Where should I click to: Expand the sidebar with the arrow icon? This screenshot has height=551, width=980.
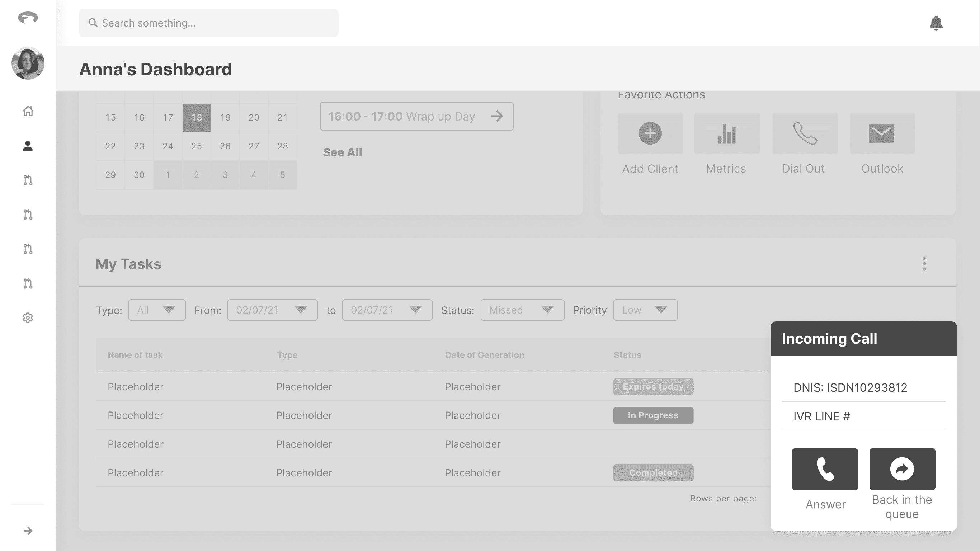click(28, 531)
